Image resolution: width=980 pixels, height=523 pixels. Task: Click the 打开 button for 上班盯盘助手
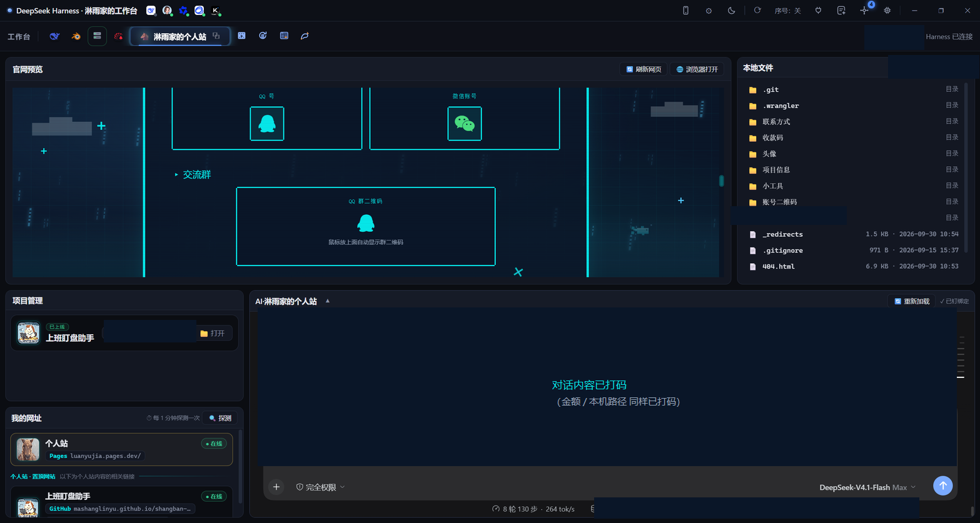pyautogui.click(x=213, y=334)
